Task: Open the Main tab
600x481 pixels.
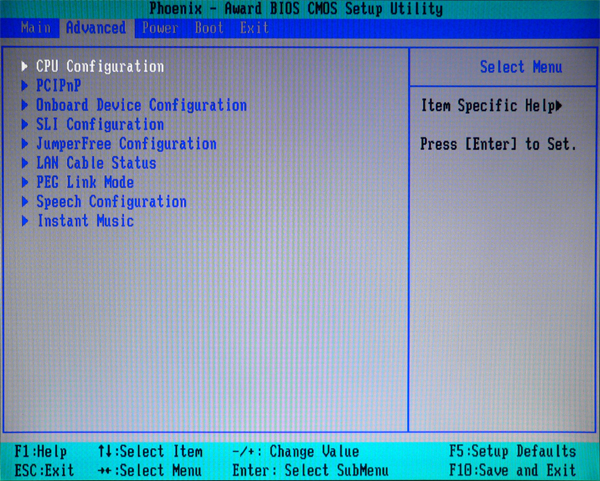Action: tap(36, 28)
